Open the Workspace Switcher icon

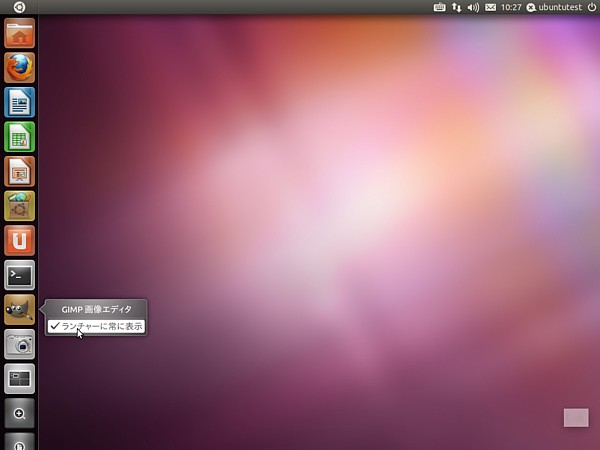(x=20, y=379)
